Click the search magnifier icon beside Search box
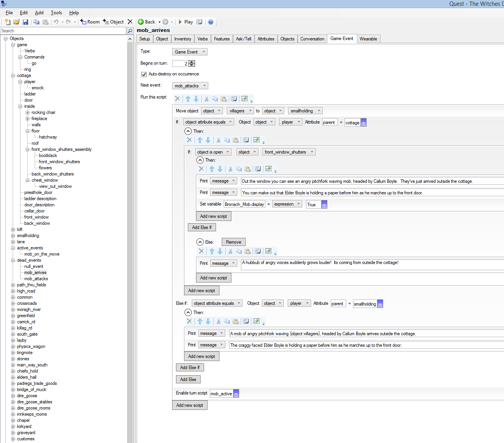Screen dimensions: 504x443 130,31
